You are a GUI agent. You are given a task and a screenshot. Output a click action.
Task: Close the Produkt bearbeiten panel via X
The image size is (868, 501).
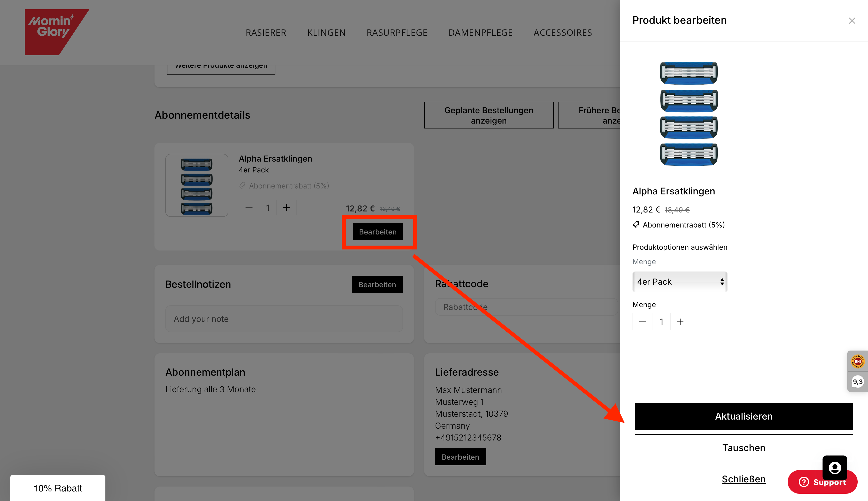pos(851,21)
